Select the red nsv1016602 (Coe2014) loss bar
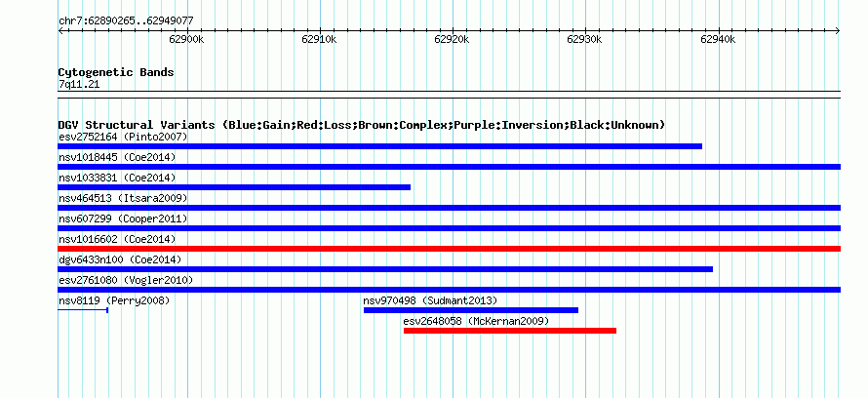 [450, 249]
